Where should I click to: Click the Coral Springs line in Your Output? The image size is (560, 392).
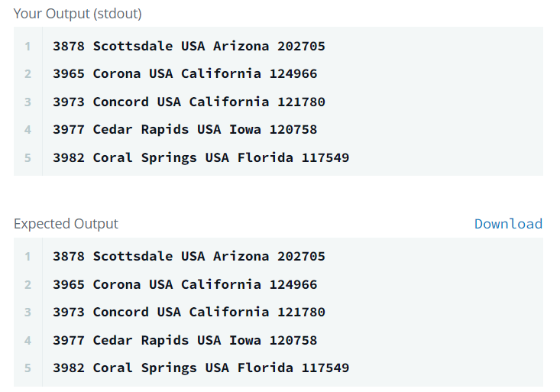click(201, 157)
